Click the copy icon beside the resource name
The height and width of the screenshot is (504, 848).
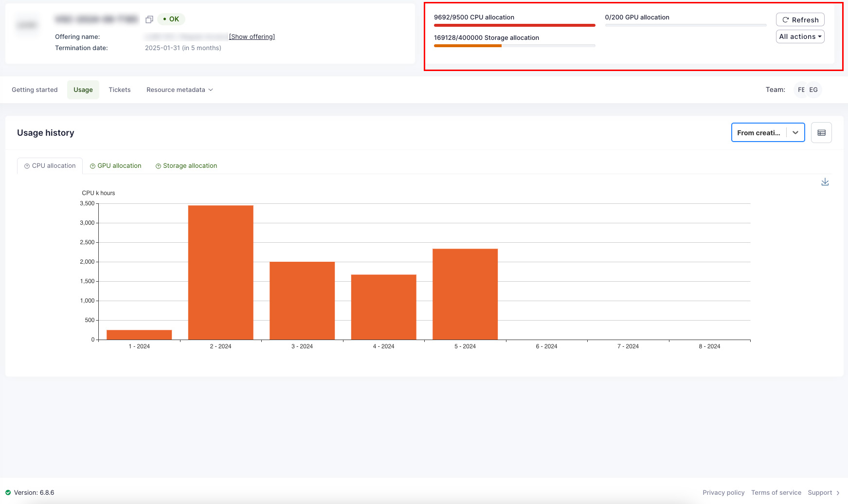coord(149,19)
